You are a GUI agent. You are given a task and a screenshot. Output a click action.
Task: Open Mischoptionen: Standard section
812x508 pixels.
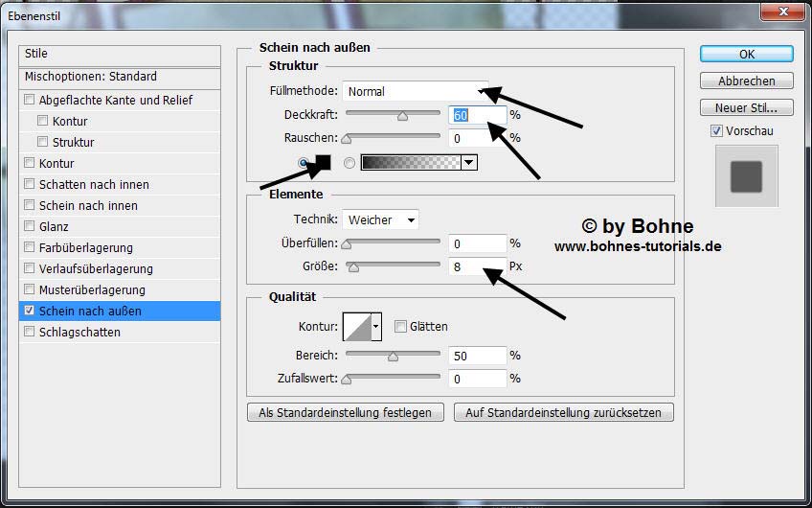pyautogui.click(x=92, y=77)
